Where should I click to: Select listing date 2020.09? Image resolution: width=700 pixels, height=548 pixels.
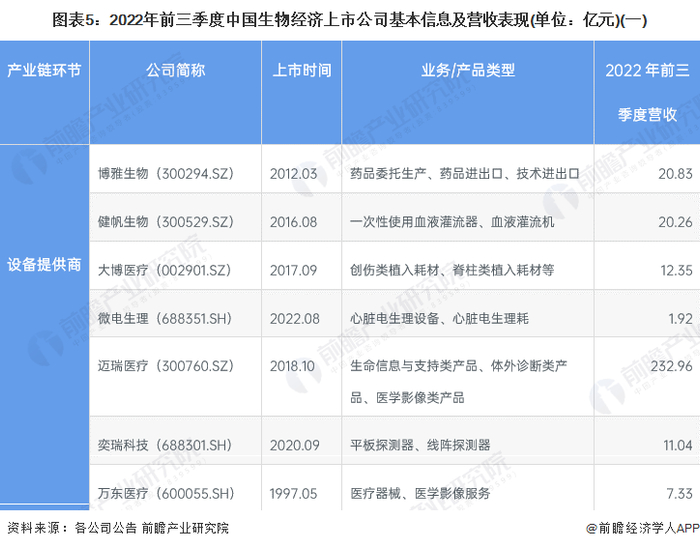coord(295,445)
